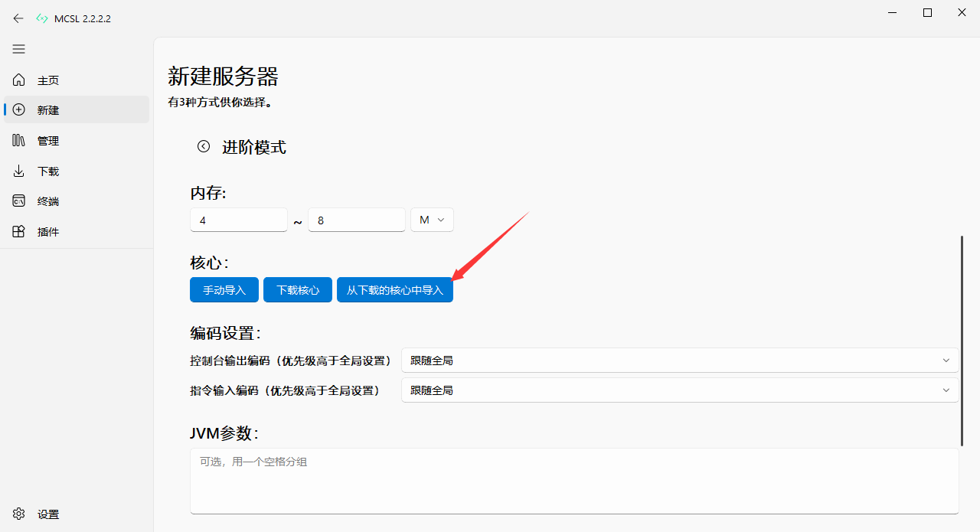Open the memory unit M dropdown
The height and width of the screenshot is (532, 980).
pyautogui.click(x=432, y=219)
